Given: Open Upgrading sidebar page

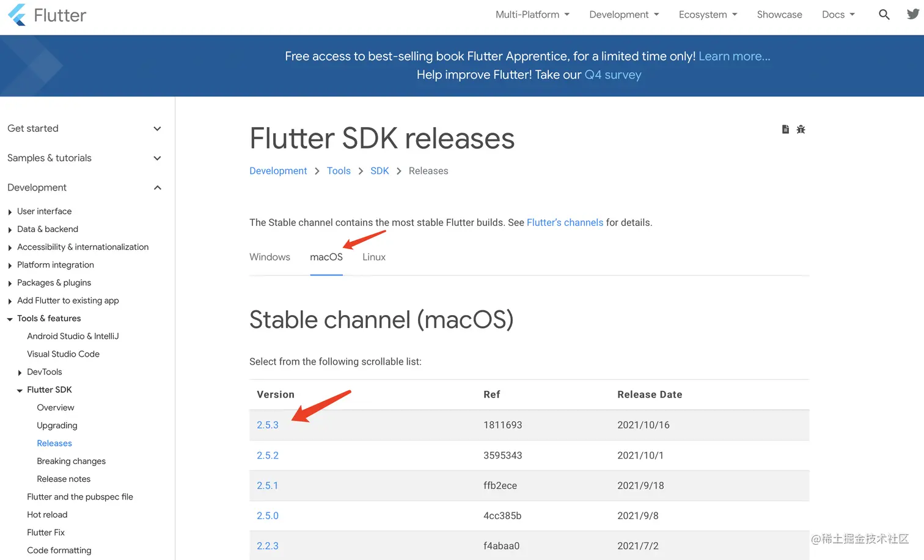Looking at the screenshot, I should coord(57,425).
